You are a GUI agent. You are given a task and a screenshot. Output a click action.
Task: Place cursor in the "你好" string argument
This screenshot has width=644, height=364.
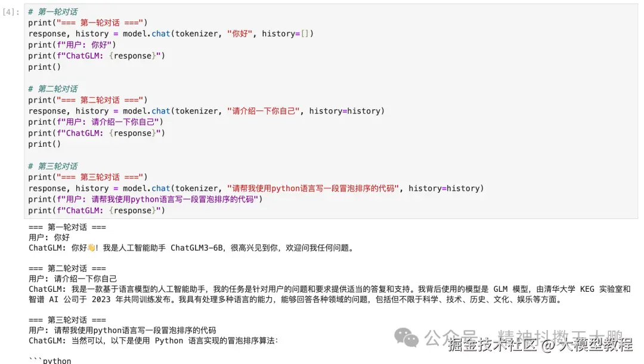point(240,33)
